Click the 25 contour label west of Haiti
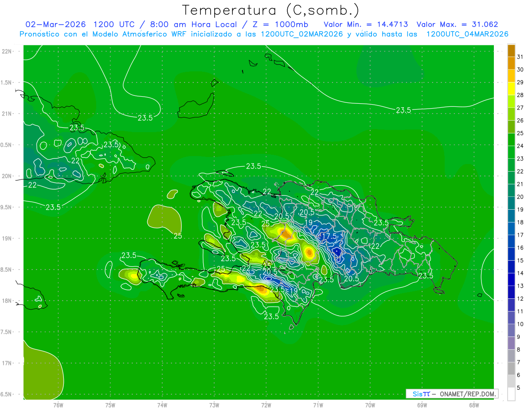532x411 pixels. (x=178, y=236)
